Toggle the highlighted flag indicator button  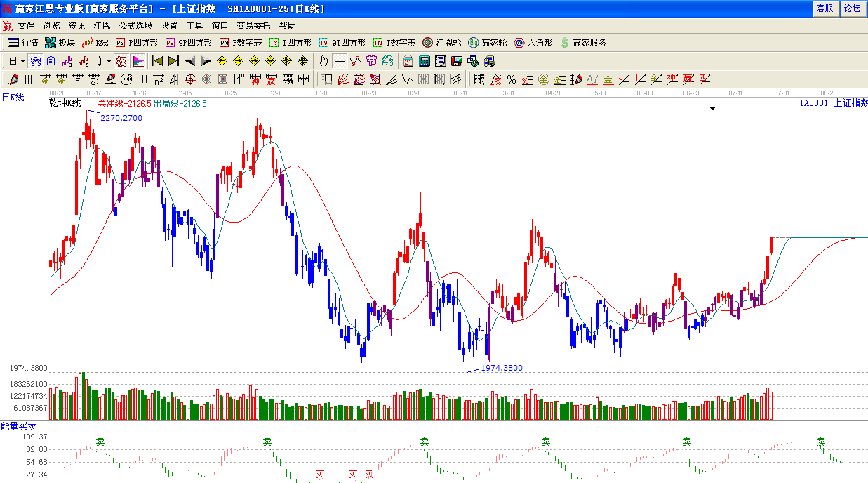pyautogui.click(x=138, y=61)
